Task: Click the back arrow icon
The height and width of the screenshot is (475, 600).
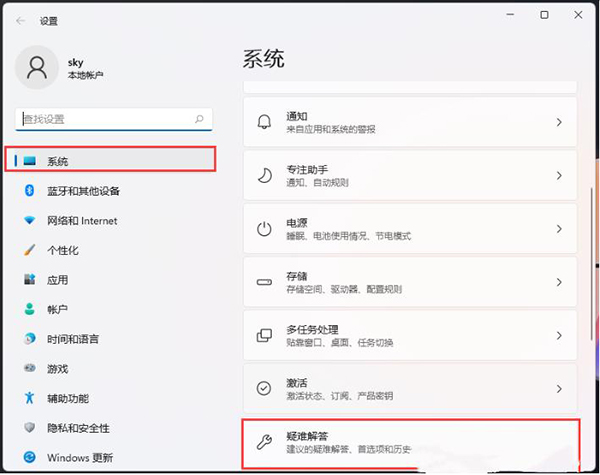Action: [x=20, y=21]
